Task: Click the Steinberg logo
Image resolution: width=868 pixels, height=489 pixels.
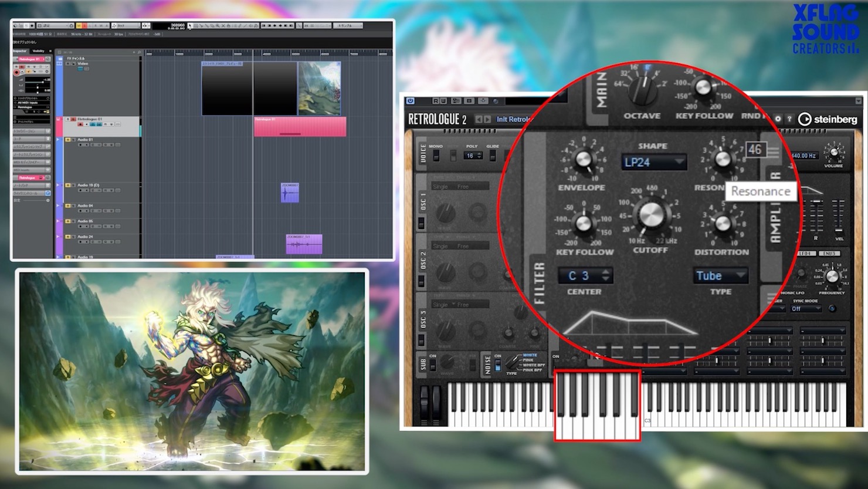Action: pyautogui.click(x=828, y=119)
